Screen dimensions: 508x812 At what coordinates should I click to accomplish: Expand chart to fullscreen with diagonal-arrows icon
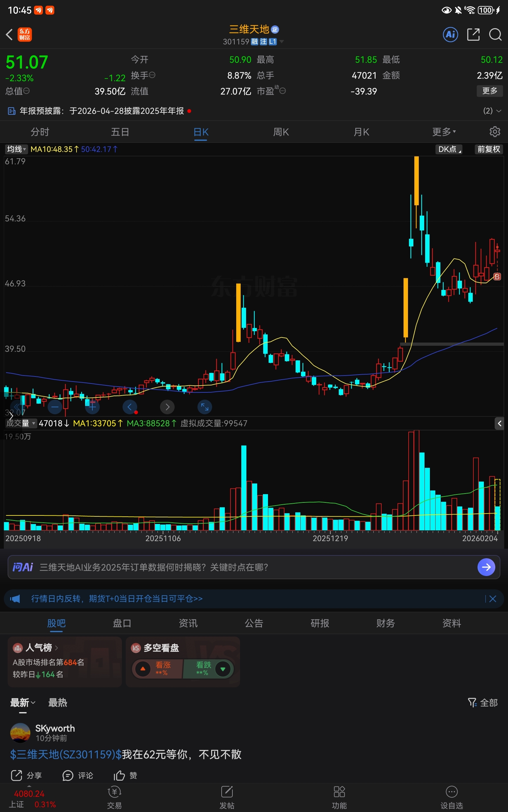tap(204, 407)
